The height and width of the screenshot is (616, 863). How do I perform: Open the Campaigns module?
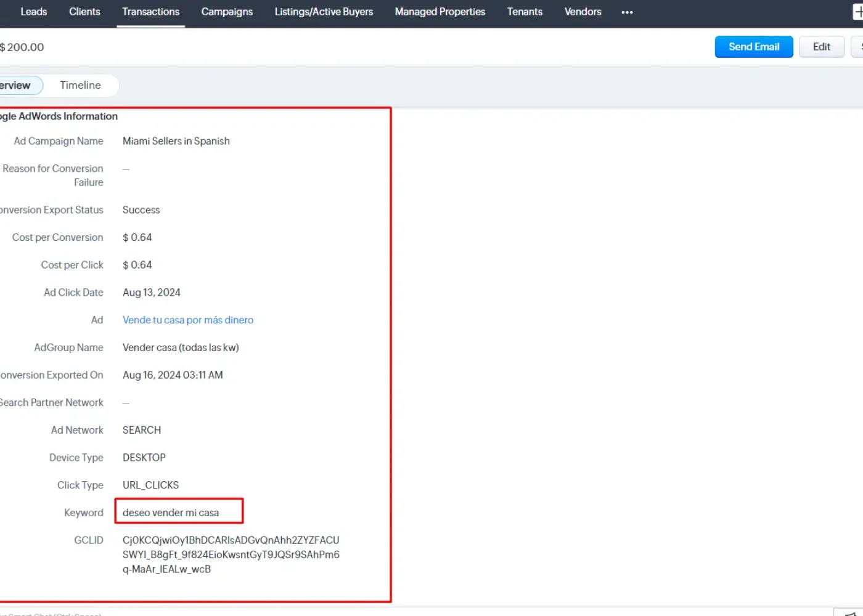(x=227, y=12)
